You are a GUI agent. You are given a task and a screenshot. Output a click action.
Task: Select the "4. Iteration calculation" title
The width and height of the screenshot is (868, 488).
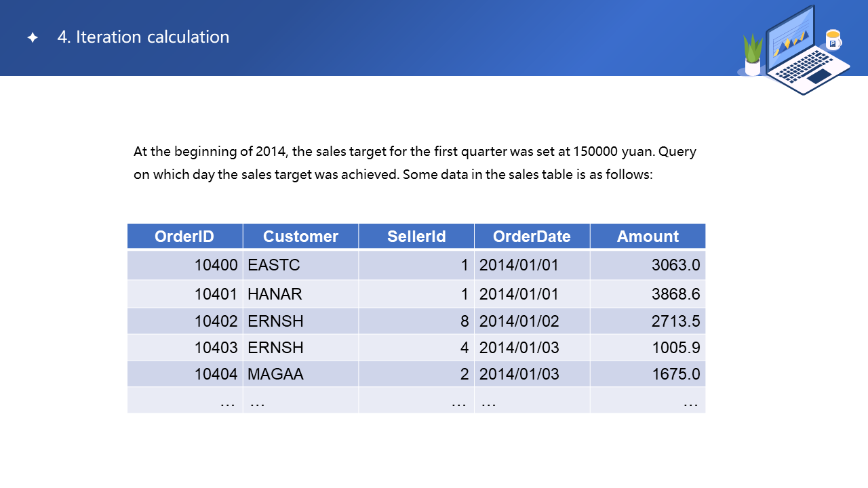[143, 37]
